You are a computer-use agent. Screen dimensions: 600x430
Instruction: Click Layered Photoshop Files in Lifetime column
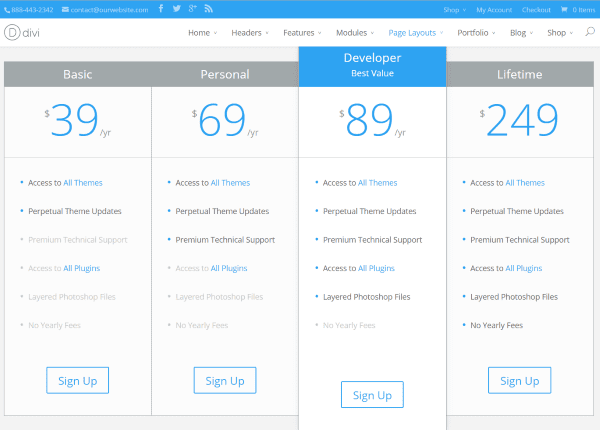[514, 297]
